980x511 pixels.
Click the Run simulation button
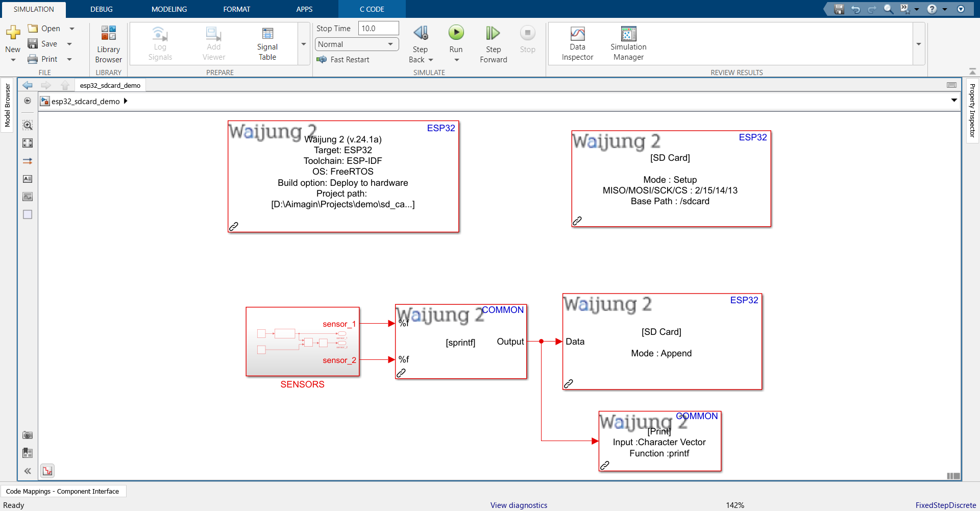click(x=456, y=34)
